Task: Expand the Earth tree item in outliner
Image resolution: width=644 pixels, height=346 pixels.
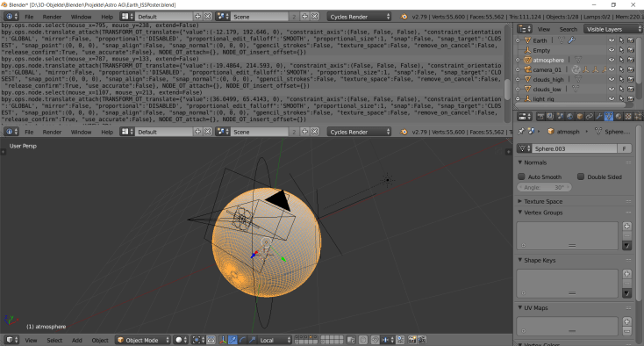Action: pyautogui.click(x=518, y=40)
